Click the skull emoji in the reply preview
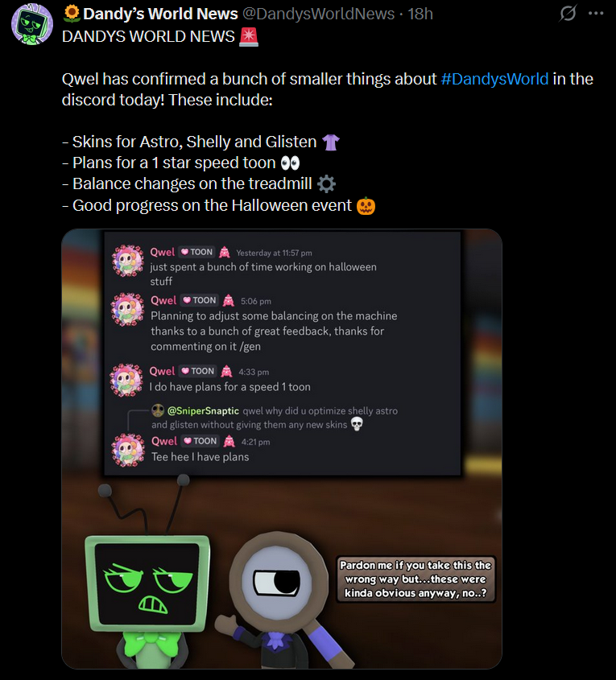This screenshot has width=616, height=680. [357, 424]
